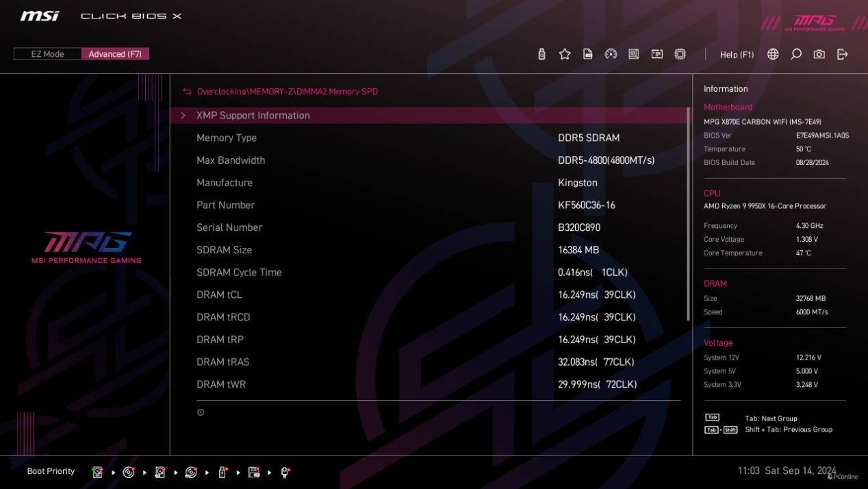Exit BIOS using the exit door icon
This screenshot has height=489, width=868.
pos(842,54)
